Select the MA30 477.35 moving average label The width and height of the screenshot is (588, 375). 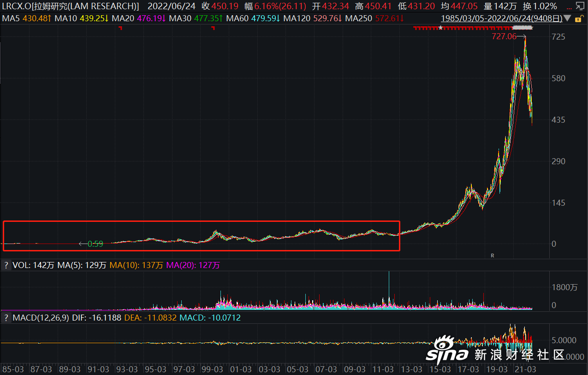(x=196, y=18)
